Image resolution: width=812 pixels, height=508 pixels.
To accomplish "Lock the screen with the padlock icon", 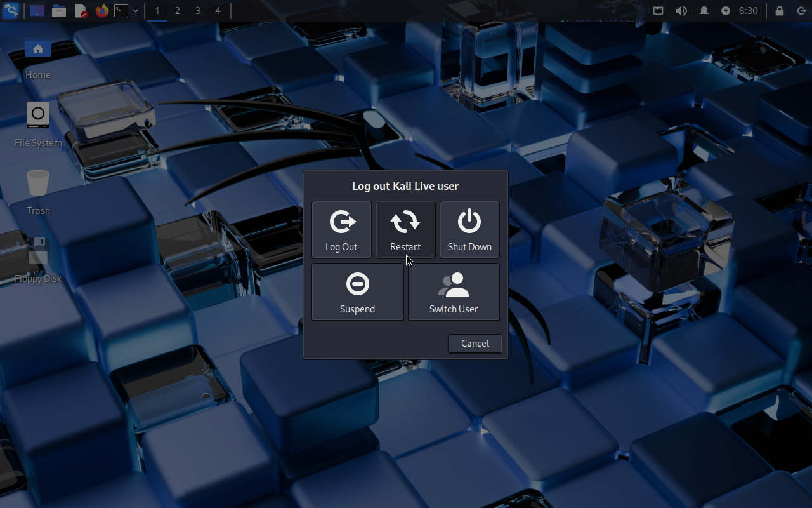I will pos(780,11).
